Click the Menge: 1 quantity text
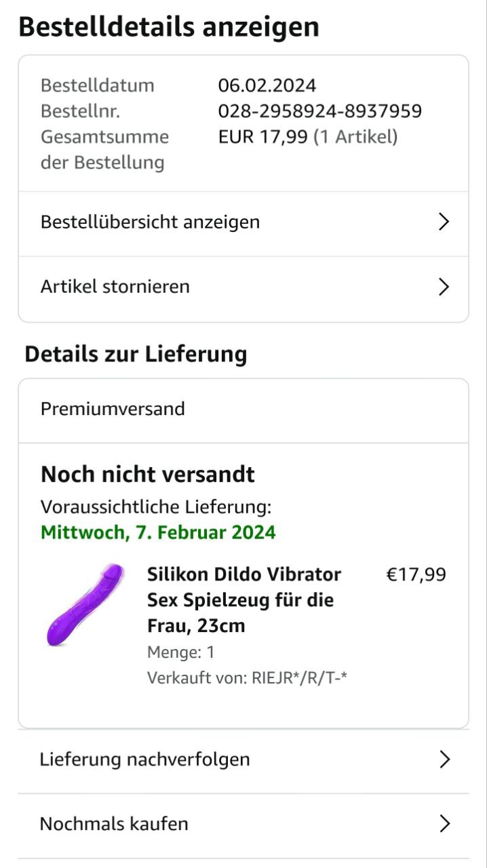Image resolution: width=487 pixels, height=868 pixels. point(181,652)
